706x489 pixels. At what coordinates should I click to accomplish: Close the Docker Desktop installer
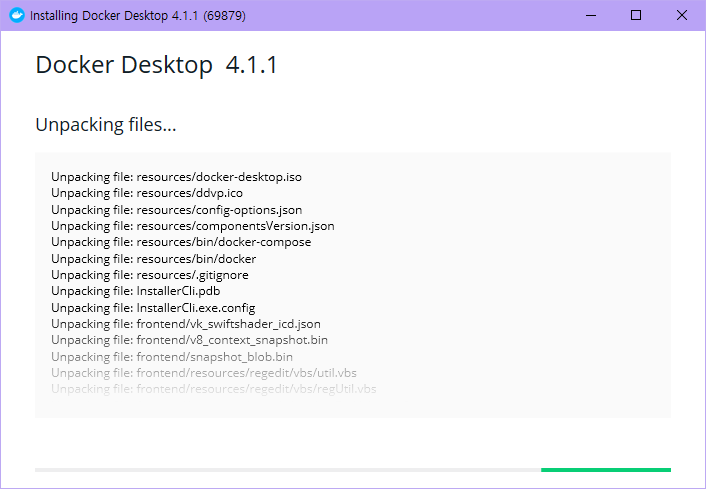682,16
